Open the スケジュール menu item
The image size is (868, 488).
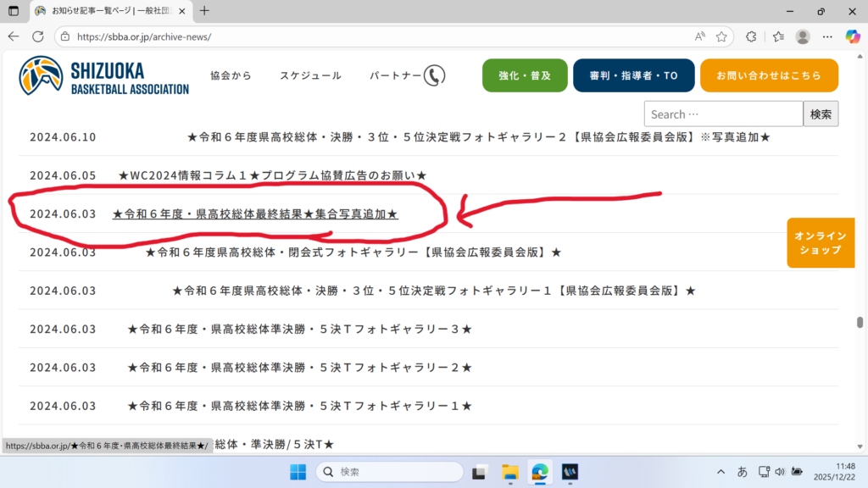tap(310, 75)
